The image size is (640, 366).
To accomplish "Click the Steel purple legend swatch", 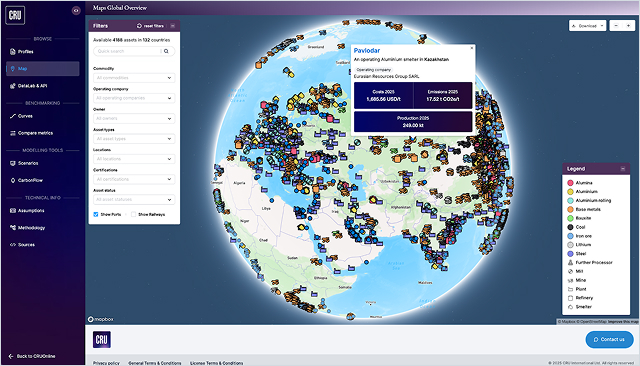I will tap(570, 254).
